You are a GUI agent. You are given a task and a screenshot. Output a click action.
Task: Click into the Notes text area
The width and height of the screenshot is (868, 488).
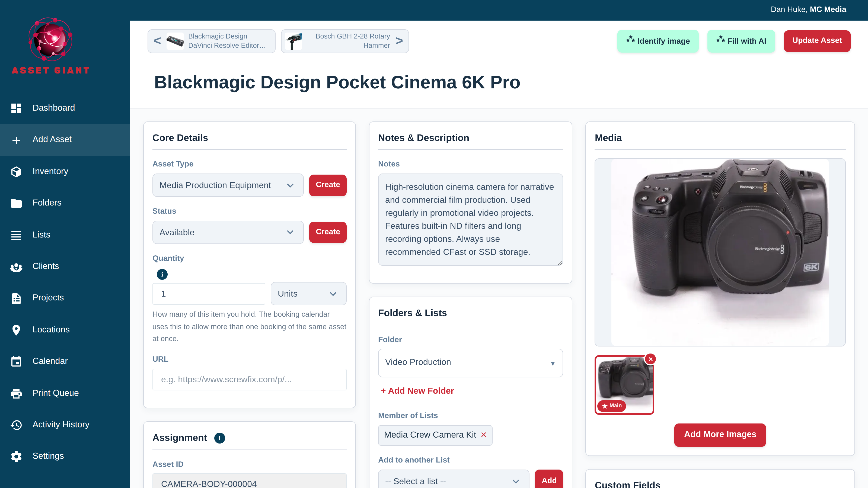click(470, 220)
